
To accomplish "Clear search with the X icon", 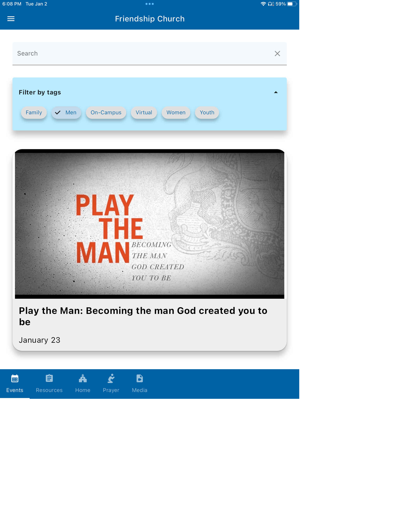I will click(x=277, y=53).
